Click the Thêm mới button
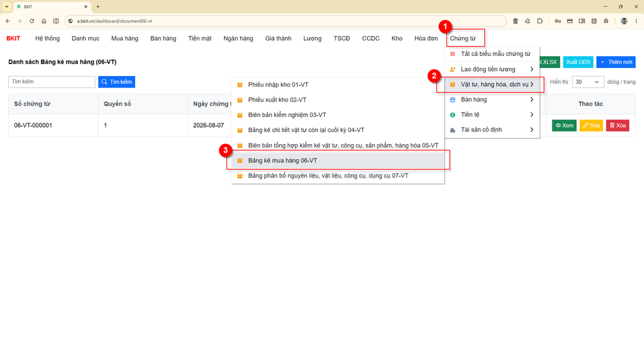Screen dimensions: 644x346 tap(616, 62)
